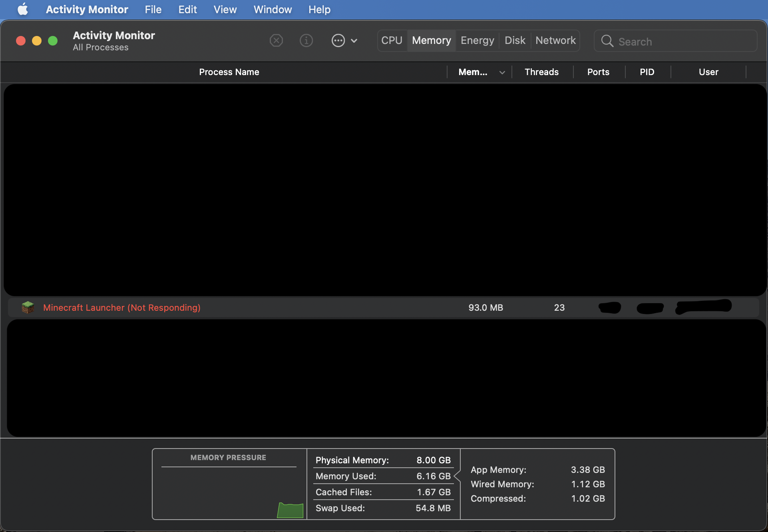Expand the chevron next to ellipsis button
The width and height of the screenshot is (768, 532).
tap(354, 40)
